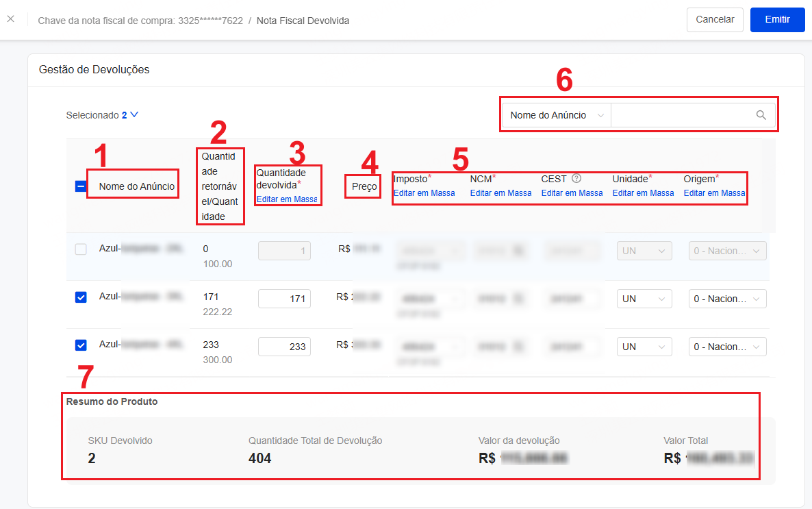812x509 pixels.
Task: Click the Nota Fiscal Devolvida breadcrumb
Action: (x=303, y=21)
